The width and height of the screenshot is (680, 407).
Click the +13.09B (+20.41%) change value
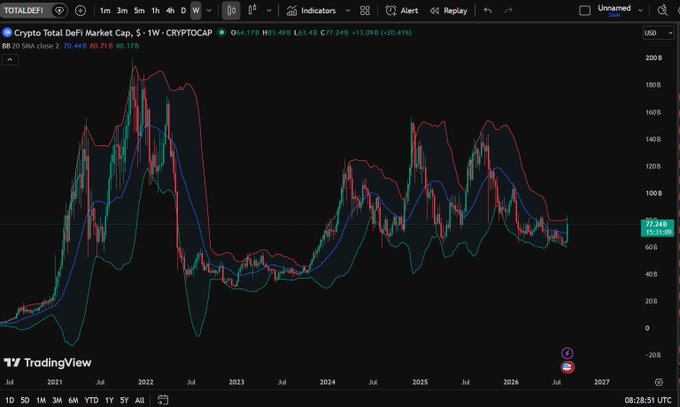tap(382, 33)
